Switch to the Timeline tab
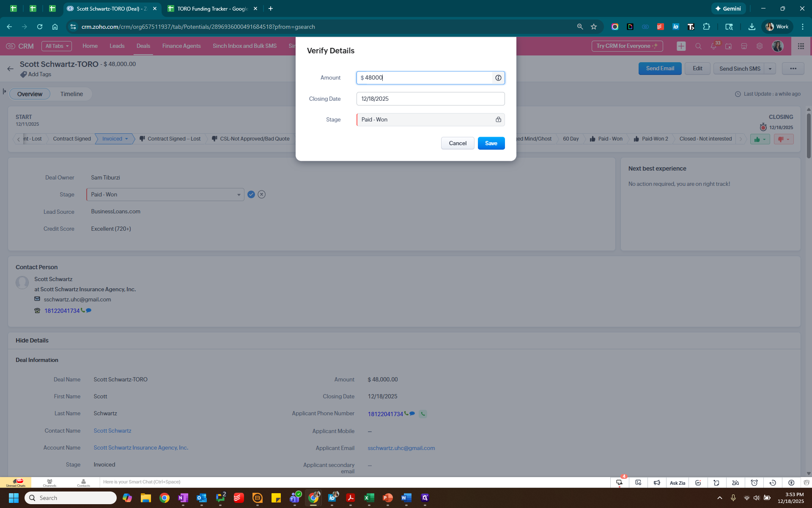812x508 pixels. coord(71,94)
